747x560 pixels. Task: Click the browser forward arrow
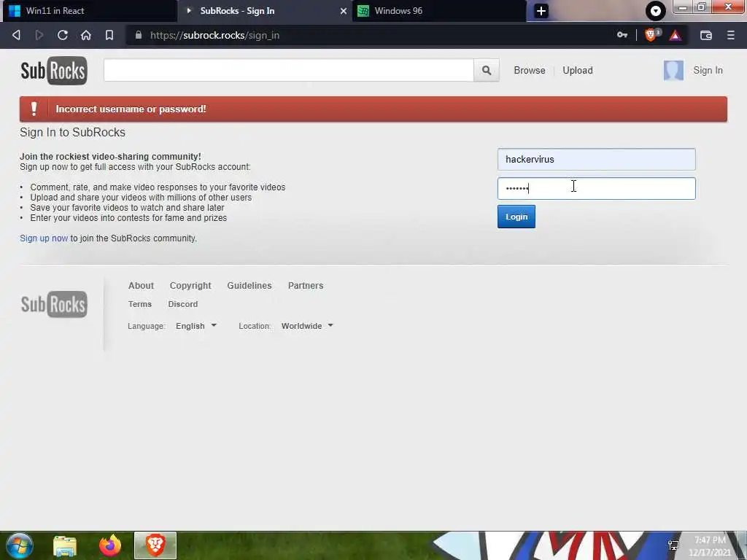tap(39, 35)
